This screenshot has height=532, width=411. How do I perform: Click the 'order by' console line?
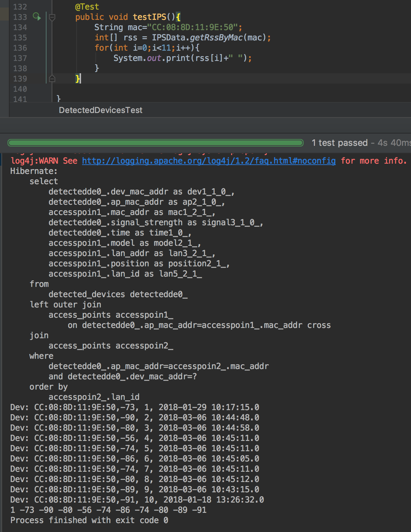click(x=49, y=387)
